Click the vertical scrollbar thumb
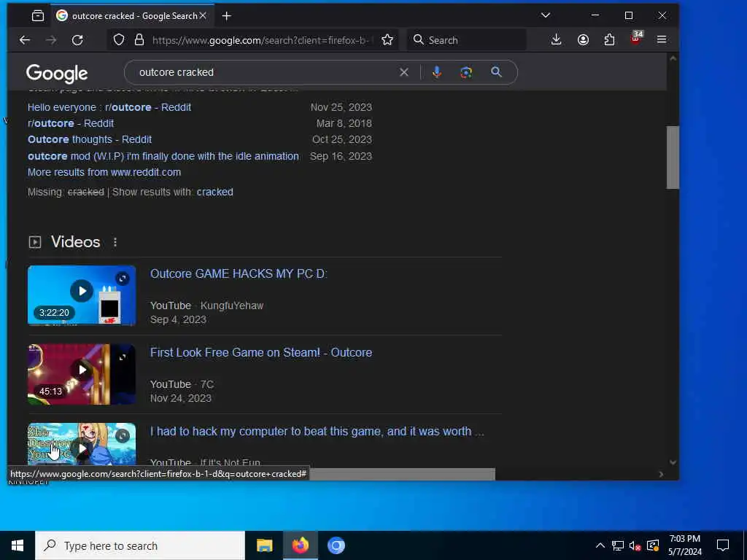Image resolution: width=747 pixels, height=560 pixels. click(673, 157)
